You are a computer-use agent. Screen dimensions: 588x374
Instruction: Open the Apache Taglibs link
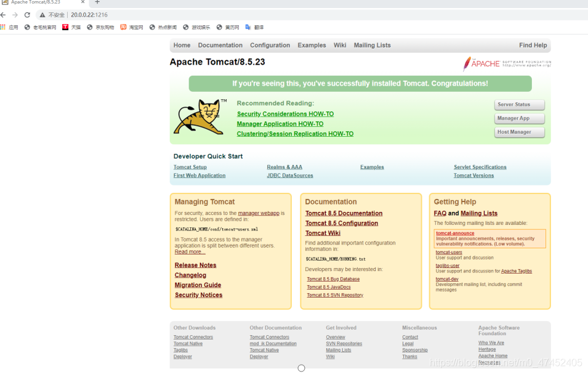pos(516,271)
